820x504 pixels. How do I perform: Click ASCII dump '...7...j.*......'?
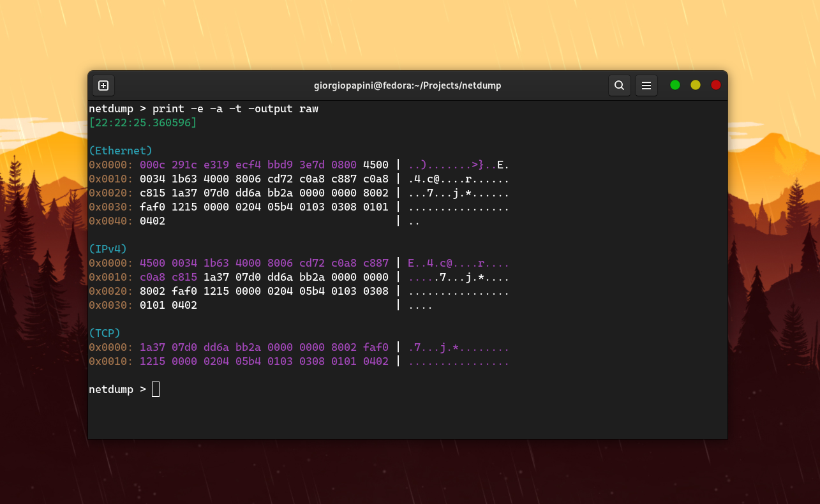(x=459, y=193)
